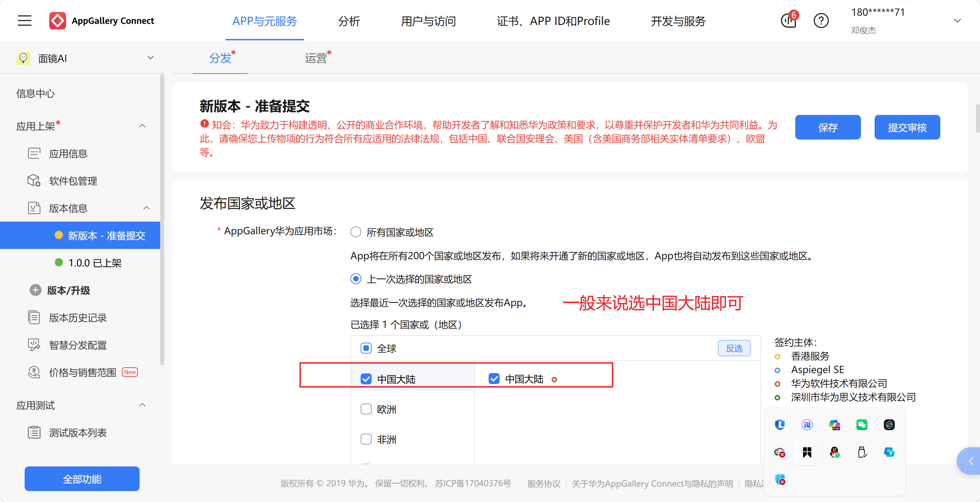Click the 提交审核 button
980x502 pixels.
coord(907,128)
